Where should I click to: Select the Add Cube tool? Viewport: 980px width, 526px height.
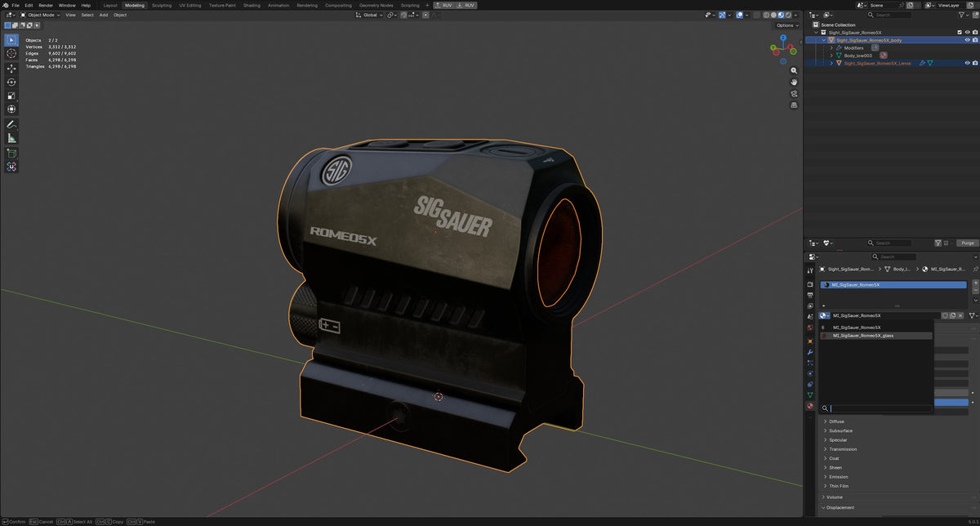pos(11,153)
